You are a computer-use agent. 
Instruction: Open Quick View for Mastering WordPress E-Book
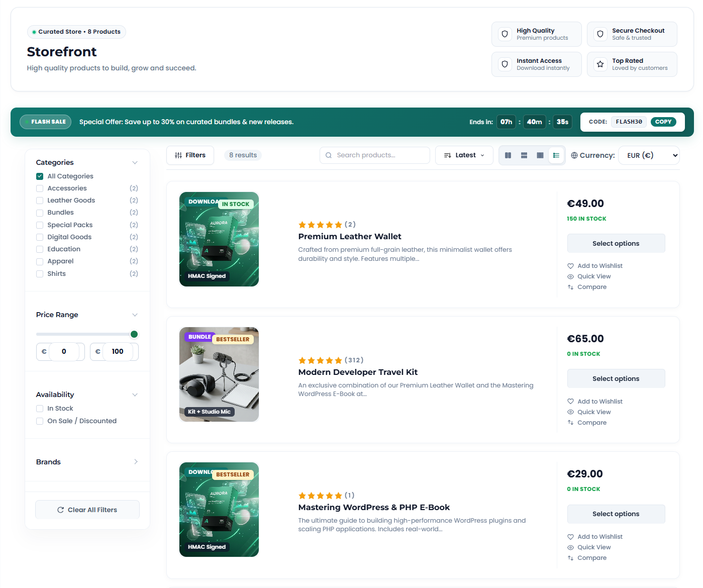(x=589, y=547)
